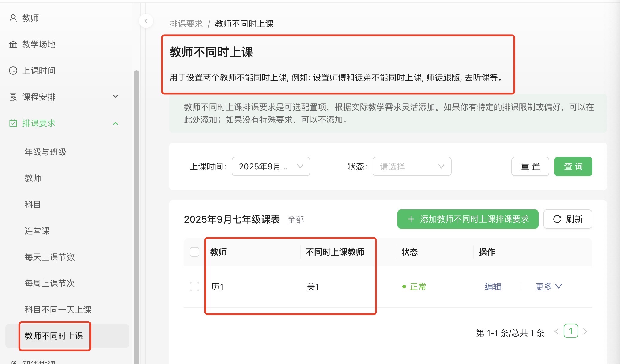Click the refresh icon in the 刷新 button
This screenshot has height=364, width=620.
click(557, 219)
